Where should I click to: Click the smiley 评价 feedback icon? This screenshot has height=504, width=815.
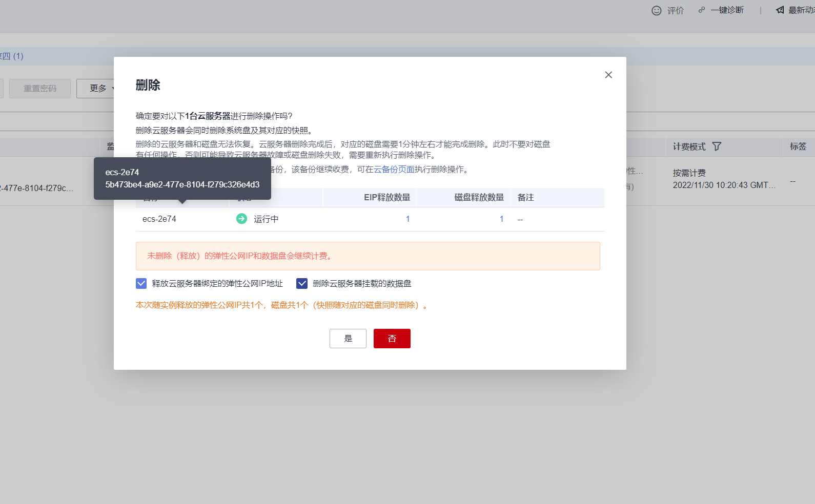pyautogui.click(x=657, y=10)
